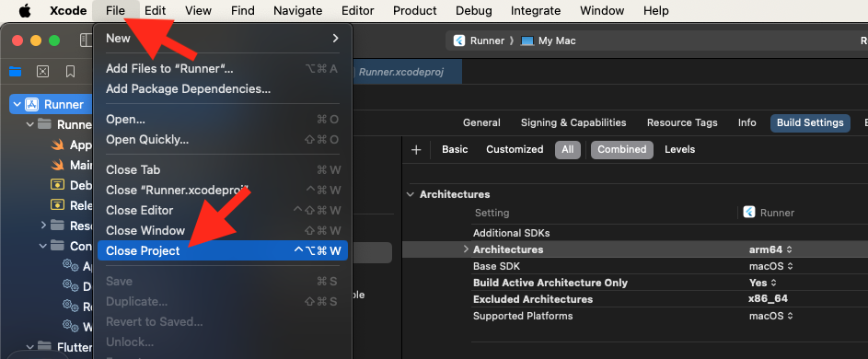Open the Edit menu
This screenshot has height=359, width=868.
[x=155, y=10]
